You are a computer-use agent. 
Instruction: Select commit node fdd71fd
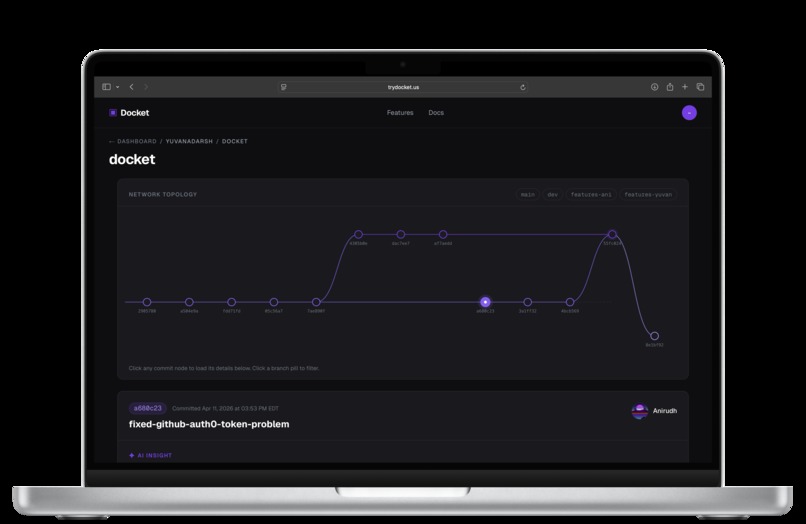232,302
